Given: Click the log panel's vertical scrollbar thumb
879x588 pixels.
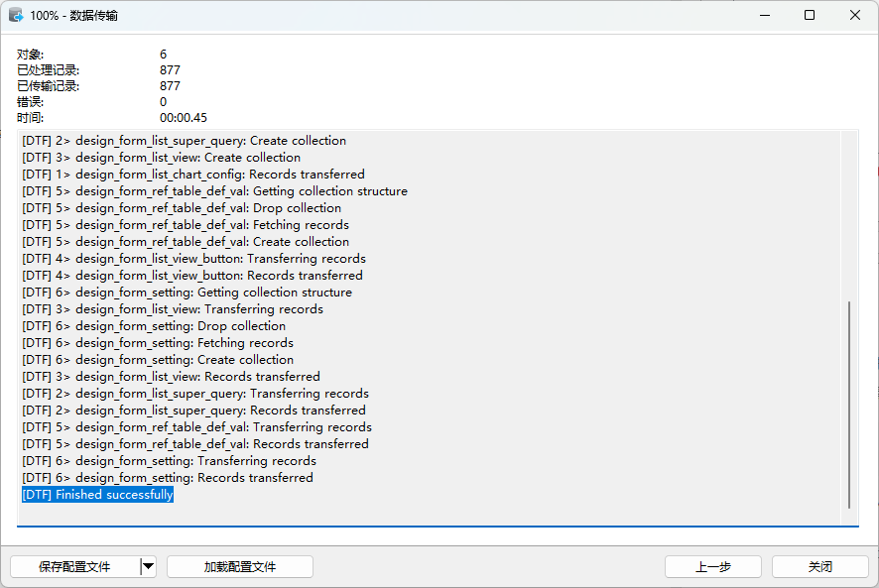Looking at the screenshot, I should (x=849, y=405).
